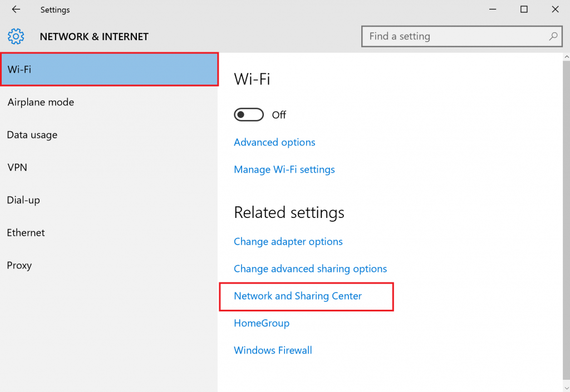The height and width of the screenshot is (392, 570).
Task: Select Airplane mode in the sidebar
Action: (40, 102)
